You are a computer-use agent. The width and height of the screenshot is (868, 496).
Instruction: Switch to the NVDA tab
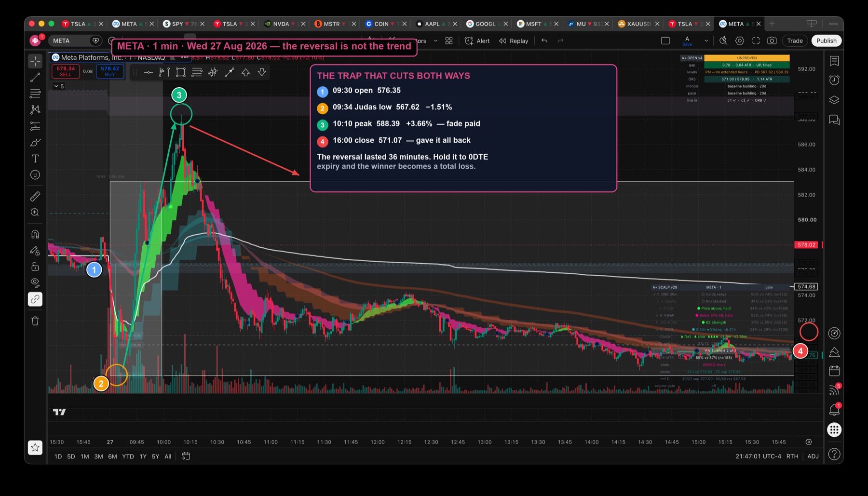coord(282,24)
